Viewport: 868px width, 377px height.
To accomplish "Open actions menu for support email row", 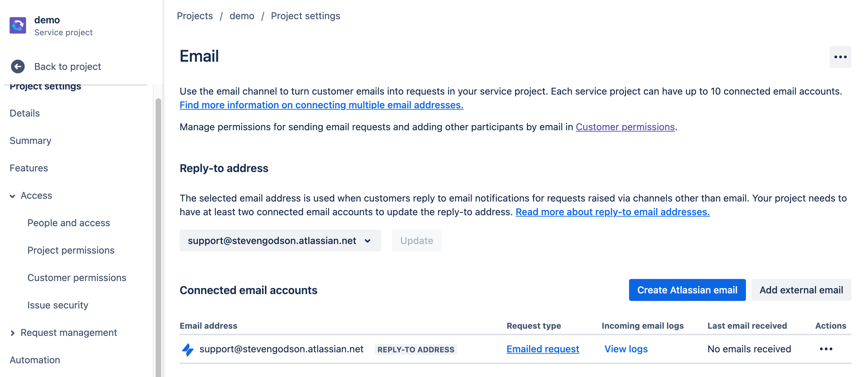I will pyautogui.click(x=826, y=349).
